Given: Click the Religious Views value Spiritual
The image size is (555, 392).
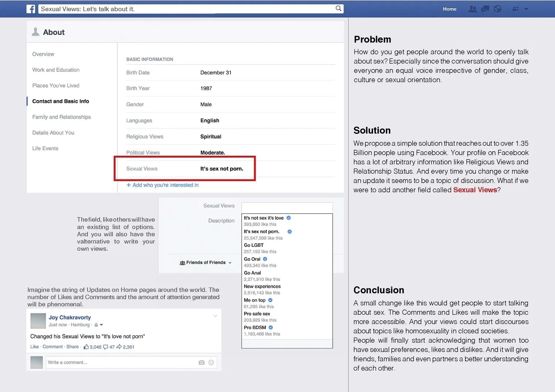Looking at the screenshot, I should [x=211, y=136].
